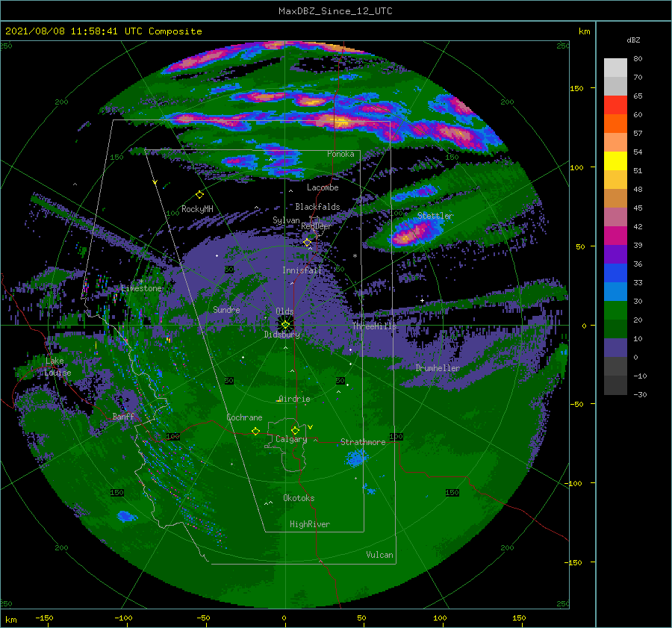Screen dimensions: 672x628
Task: Click the Strathmore label
Action: 363,442
